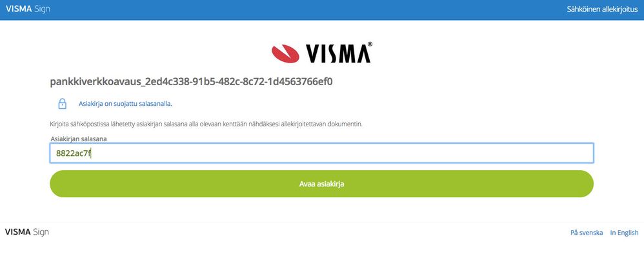Click the bold VISMA word in the top header

coord(19,8)
